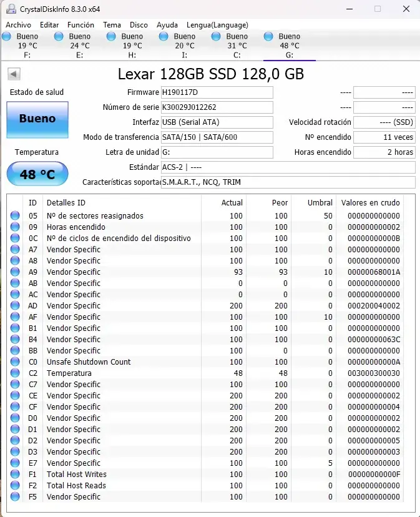Click the raw value 00000000063C
The height and width of the screenshot is (517, 420).
(374, 339)
